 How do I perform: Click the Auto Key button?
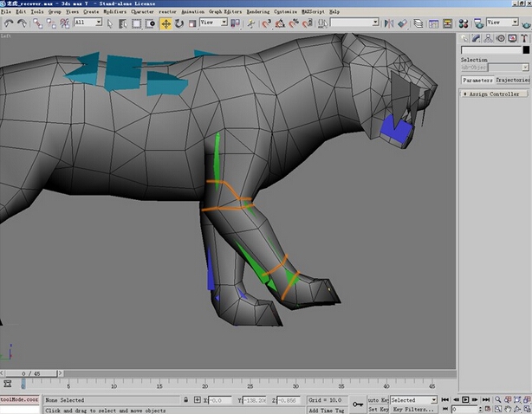tap(378, 400)
